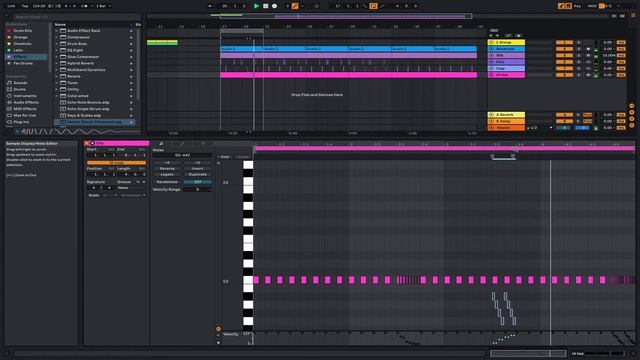Click the Legato button
Viewport: 640px width, 360px height.
pyautogui.click(x=167, y=175)
